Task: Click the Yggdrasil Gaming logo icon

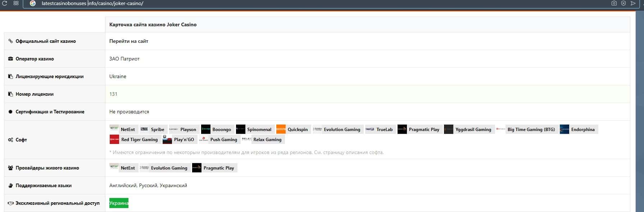Action: tap(449, 129)
